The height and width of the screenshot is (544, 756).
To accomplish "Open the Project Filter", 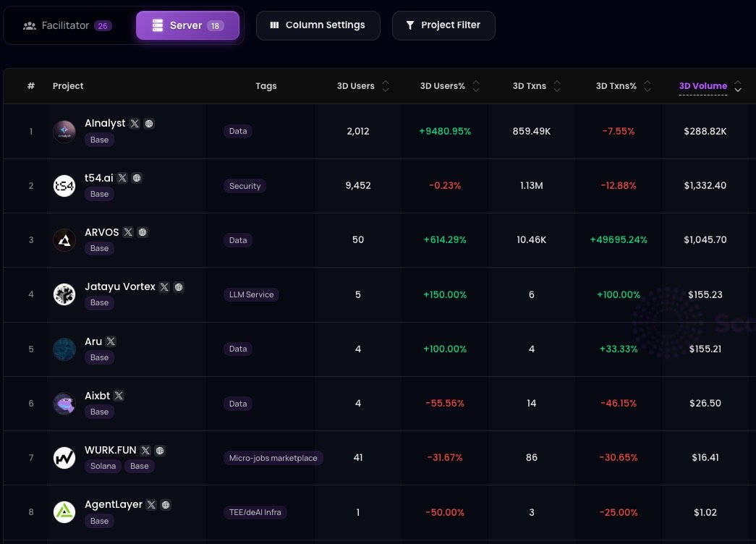I will [443, 25].
